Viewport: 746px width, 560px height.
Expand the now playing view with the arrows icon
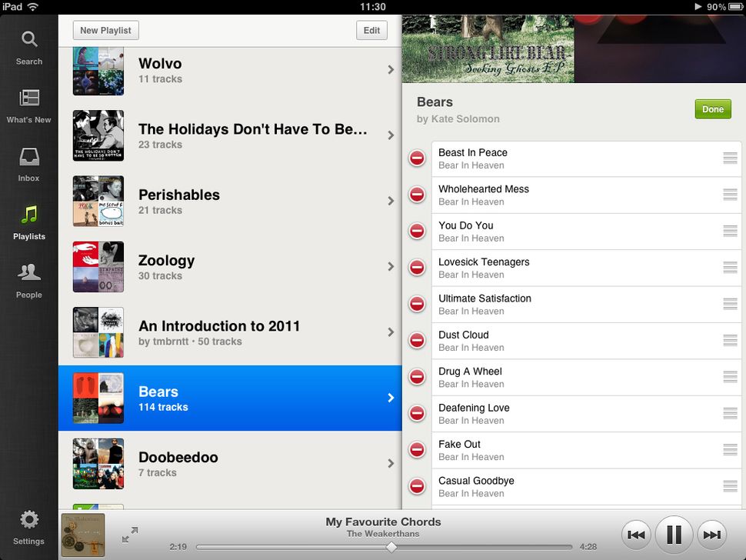pos(131,532)
